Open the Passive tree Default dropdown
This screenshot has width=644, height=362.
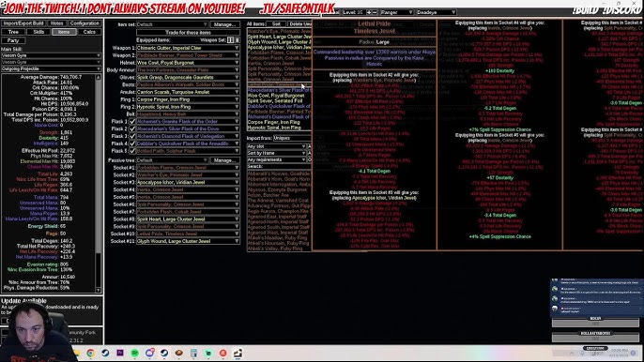tap(172, 160)
